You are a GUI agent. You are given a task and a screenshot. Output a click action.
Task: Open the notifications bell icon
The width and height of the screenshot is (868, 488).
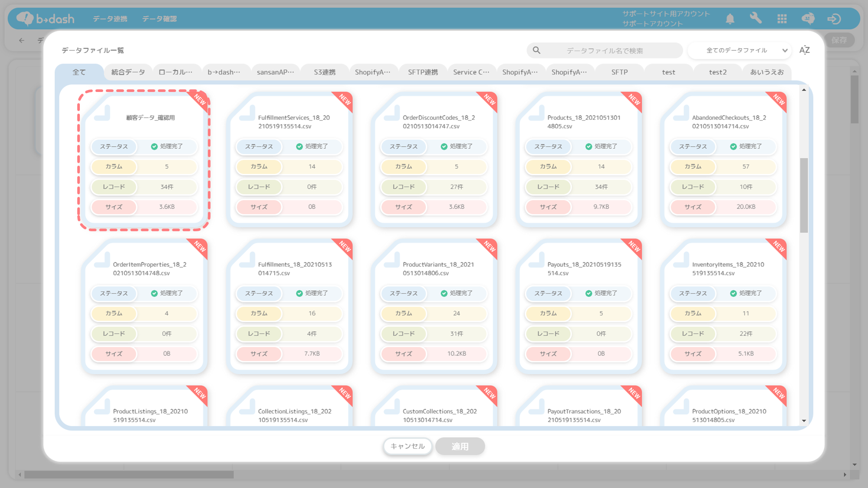click(x=730, y=19)
